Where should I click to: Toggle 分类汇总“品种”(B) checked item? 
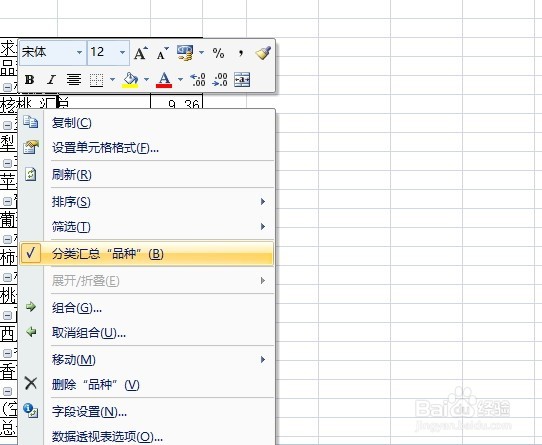point(147,254)
